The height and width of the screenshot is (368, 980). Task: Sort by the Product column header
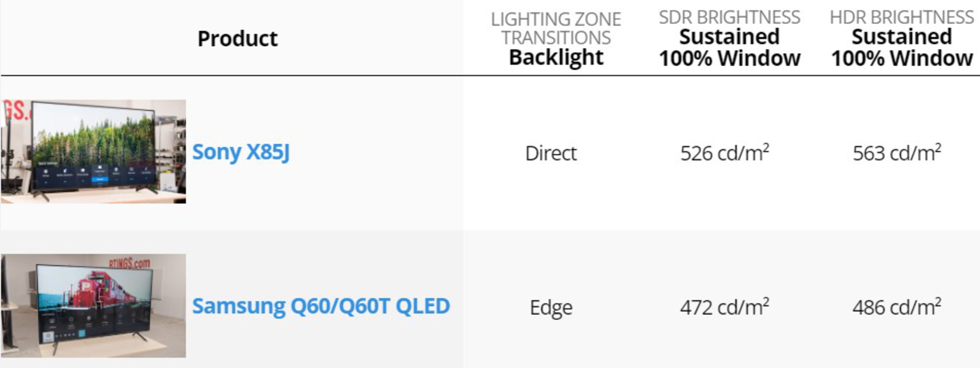click(237, 39)
